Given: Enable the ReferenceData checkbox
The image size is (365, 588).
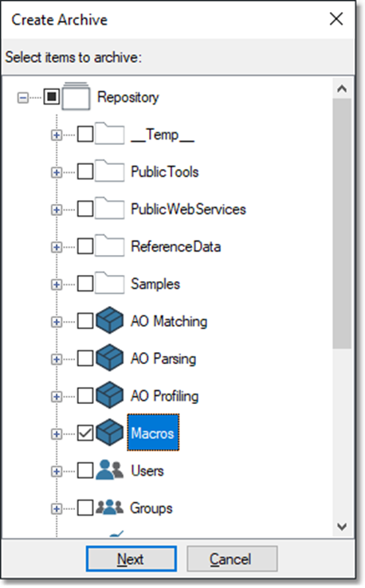Looking at the screenshot, I should pos(85,246).
